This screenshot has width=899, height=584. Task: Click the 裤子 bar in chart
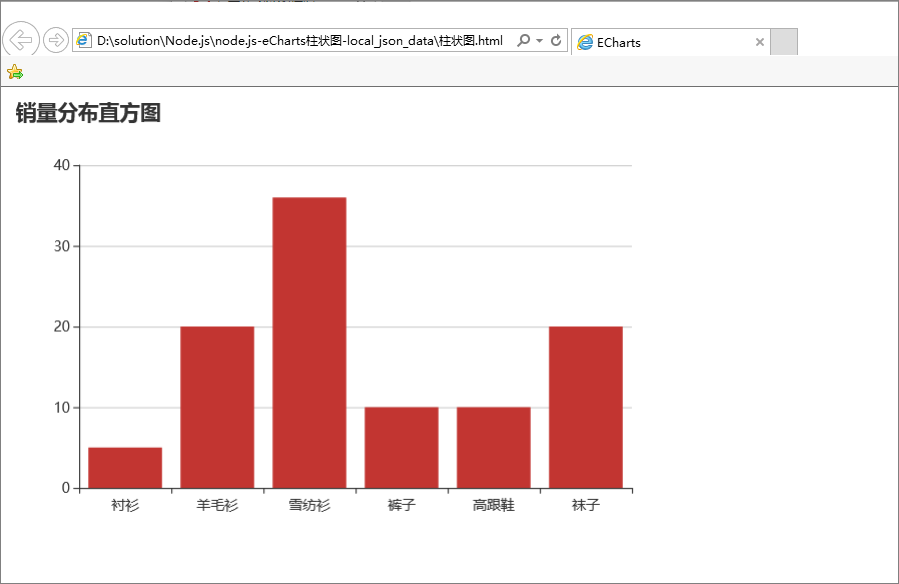pos(401,448)
